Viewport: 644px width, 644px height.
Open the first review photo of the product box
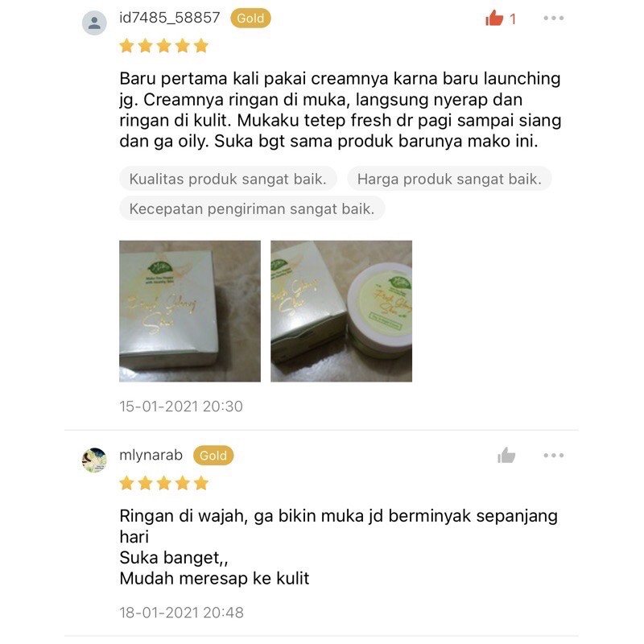[190, 312]
